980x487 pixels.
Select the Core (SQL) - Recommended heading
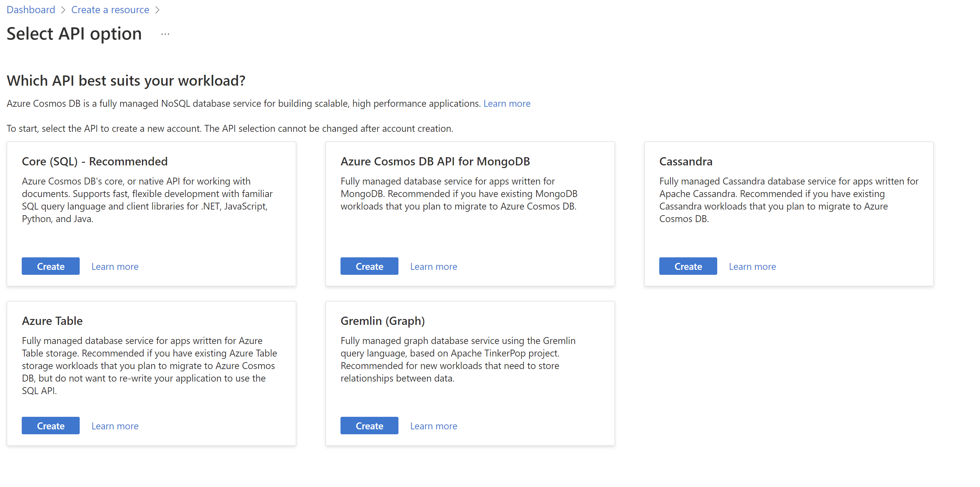pyautogui.click(x=95, y=161)
